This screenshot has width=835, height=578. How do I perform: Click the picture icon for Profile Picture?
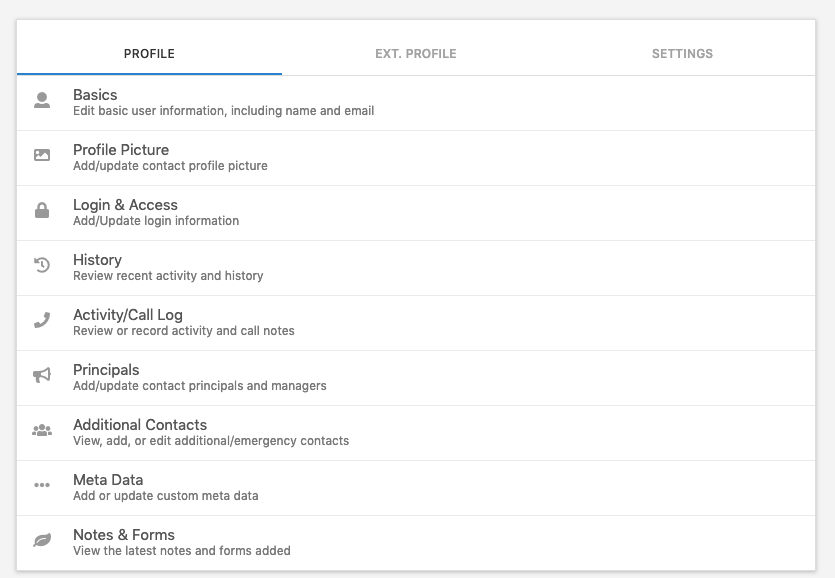tap(41, 154)
